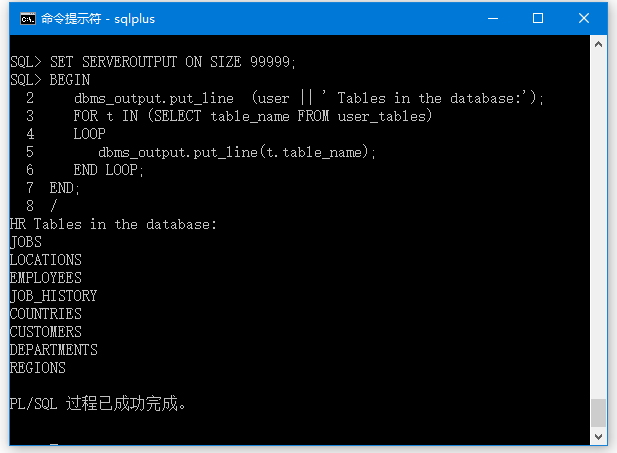Click the SELECT table_name FROM user_tables line
617x453 pixels.
[253, 116]
